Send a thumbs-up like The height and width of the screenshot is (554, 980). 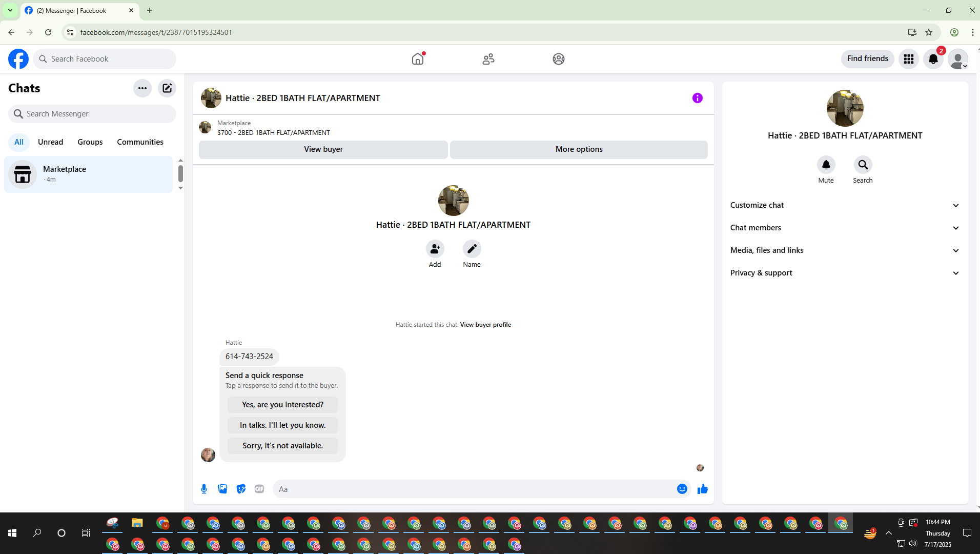703,489
